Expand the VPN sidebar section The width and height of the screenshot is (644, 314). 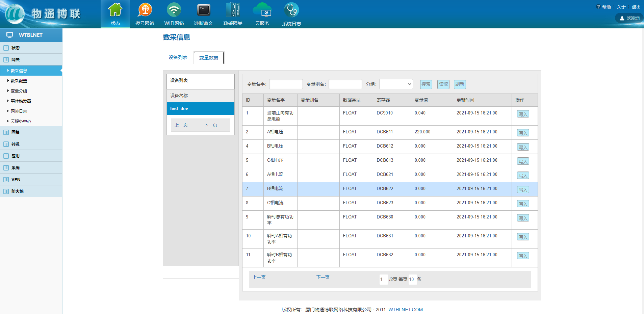tap(16, 180)
